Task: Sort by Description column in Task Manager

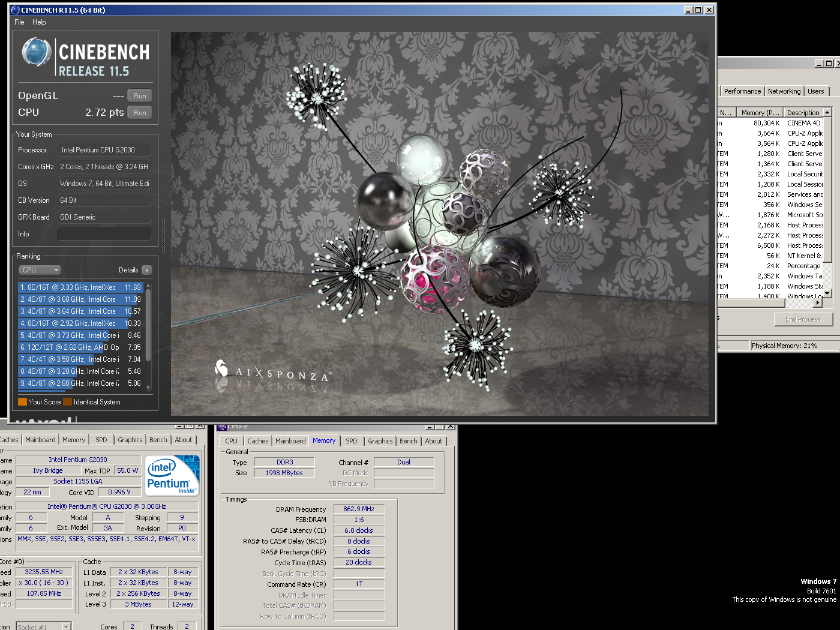Action: pyautogui.click(x=803, y=113)
